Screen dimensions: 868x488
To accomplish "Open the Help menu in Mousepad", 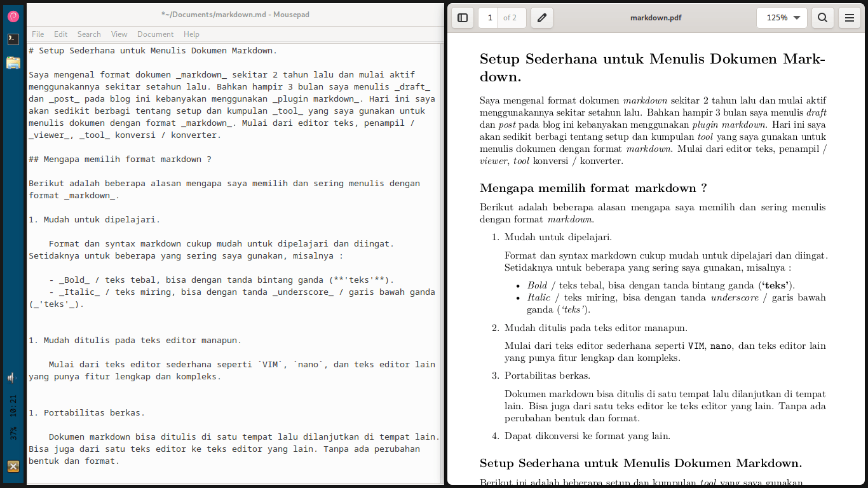I will pos(191,34).
